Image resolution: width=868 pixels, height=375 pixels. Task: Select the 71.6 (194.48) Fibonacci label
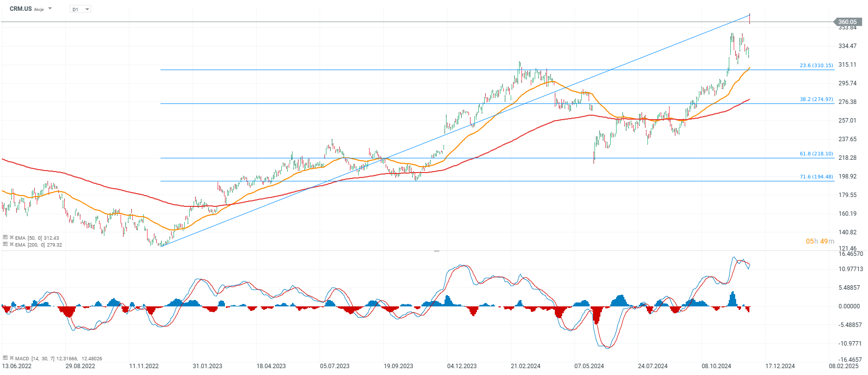tap(816, 176)
